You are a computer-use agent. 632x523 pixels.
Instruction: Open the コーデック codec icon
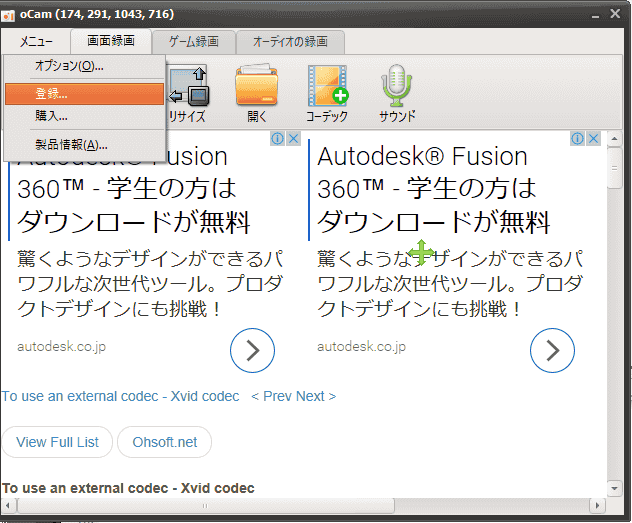click(x=328, y=85)
